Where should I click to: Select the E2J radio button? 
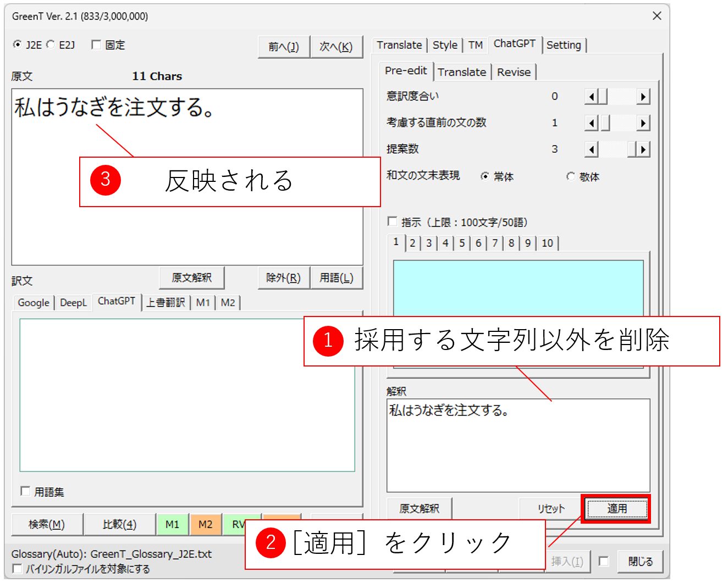tap(51, 45)
